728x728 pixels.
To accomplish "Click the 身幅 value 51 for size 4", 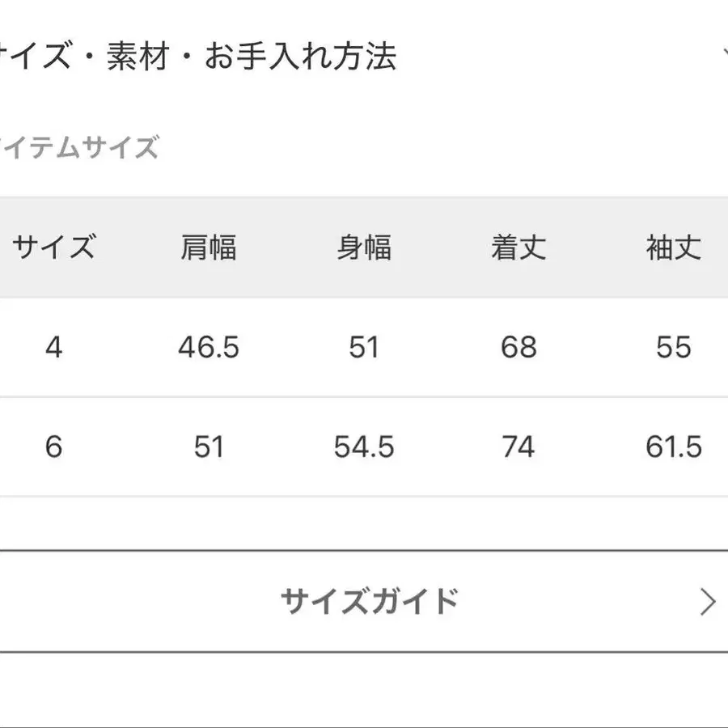I will 364,347.
